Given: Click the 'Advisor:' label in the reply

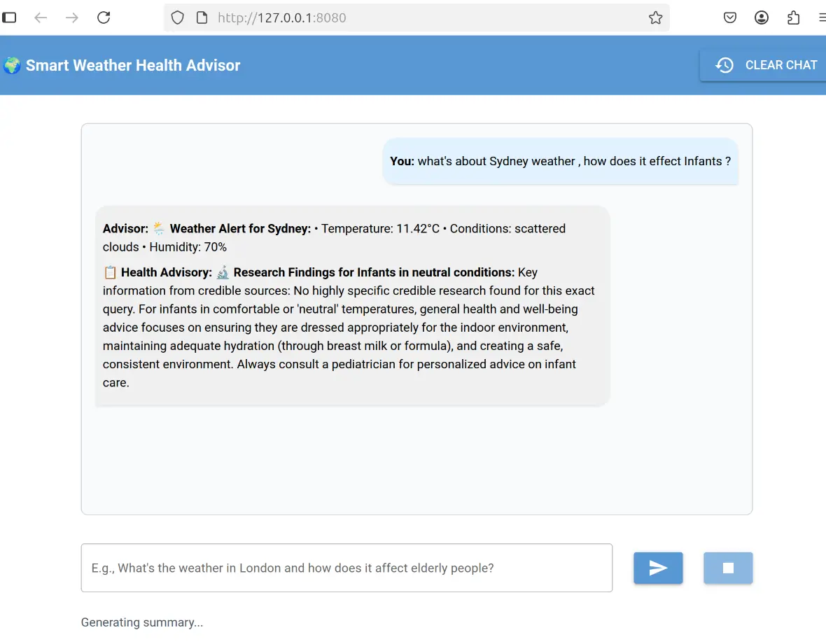Looking at the screenshot, I should tap(125, 228).
